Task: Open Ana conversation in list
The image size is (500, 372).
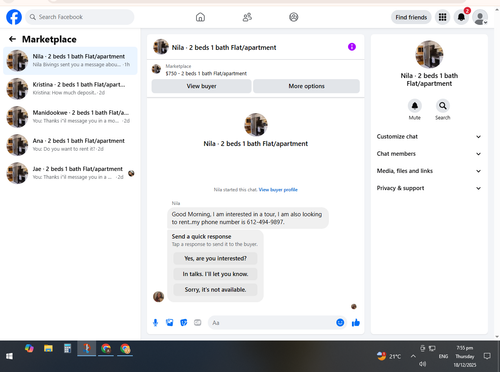Action: coord(70,145)
